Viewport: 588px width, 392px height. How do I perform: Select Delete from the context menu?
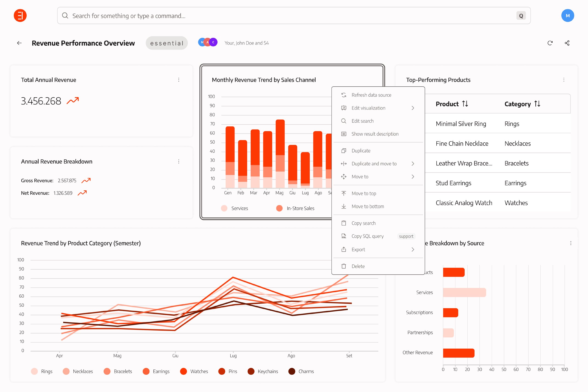(x=358, y=266)
